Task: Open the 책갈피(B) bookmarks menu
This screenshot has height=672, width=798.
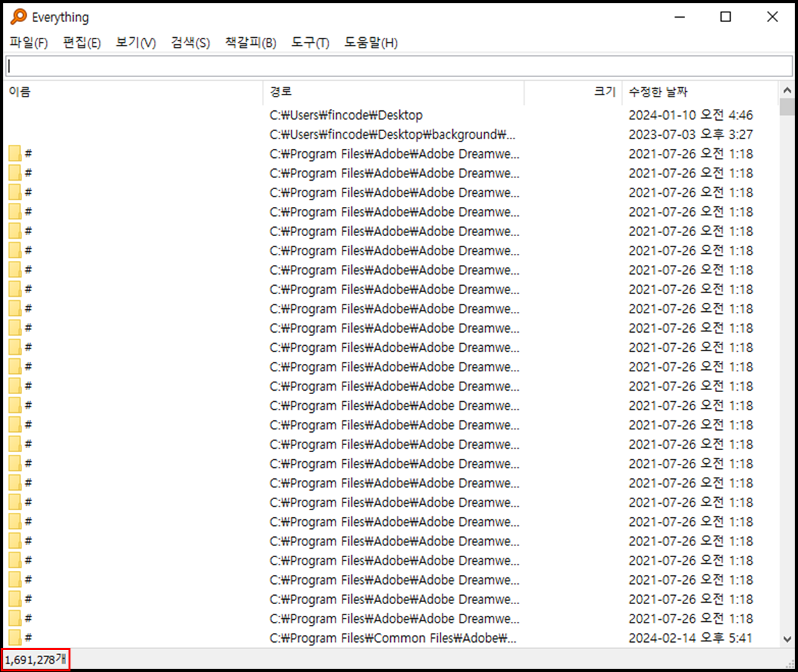Action: pos(251,43)
